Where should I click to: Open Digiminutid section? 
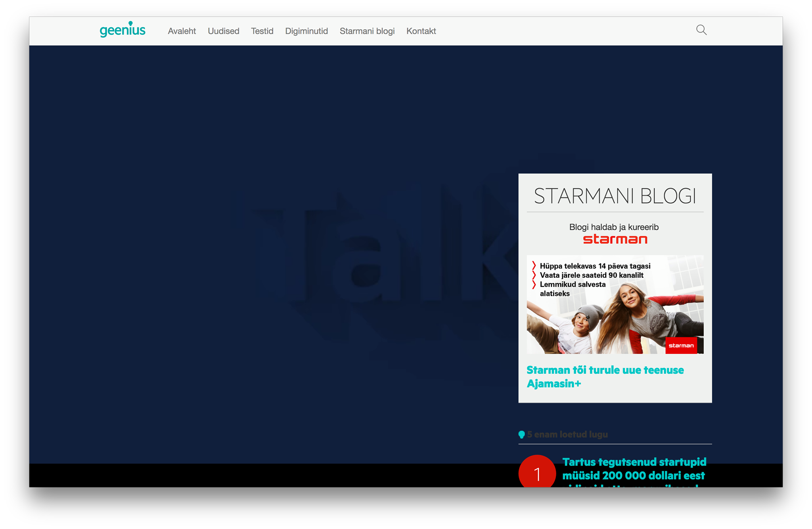point(306,31)
